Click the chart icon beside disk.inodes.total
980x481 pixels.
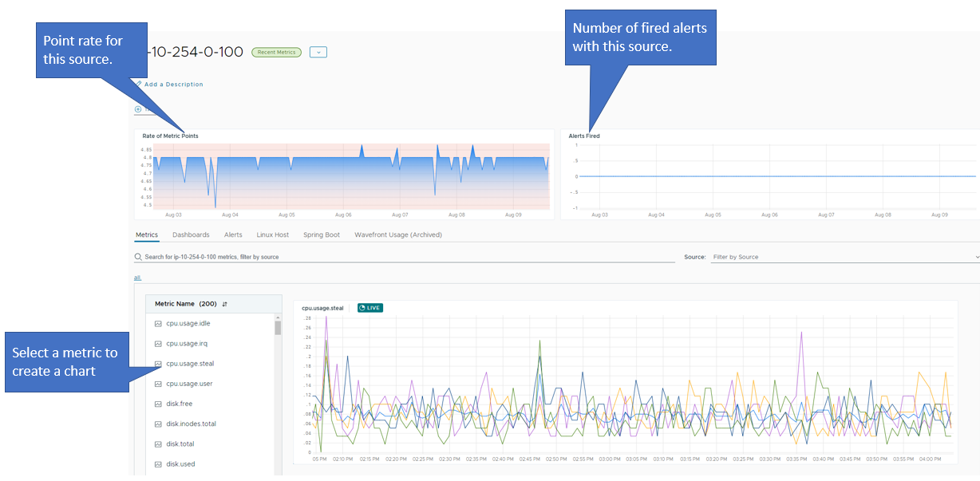[x=158, y=424]
